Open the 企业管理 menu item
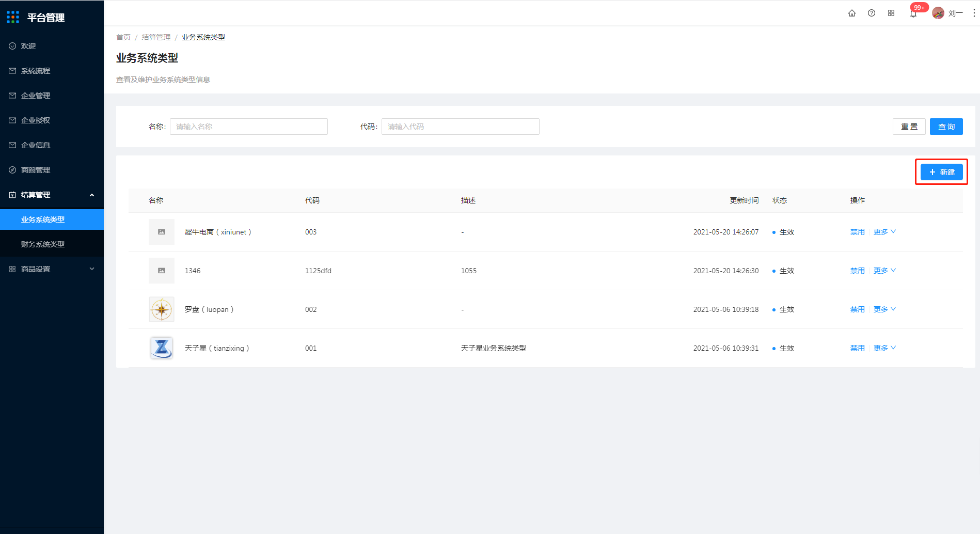The width and height of the screenshot is (980, 534). coord(52,96)
